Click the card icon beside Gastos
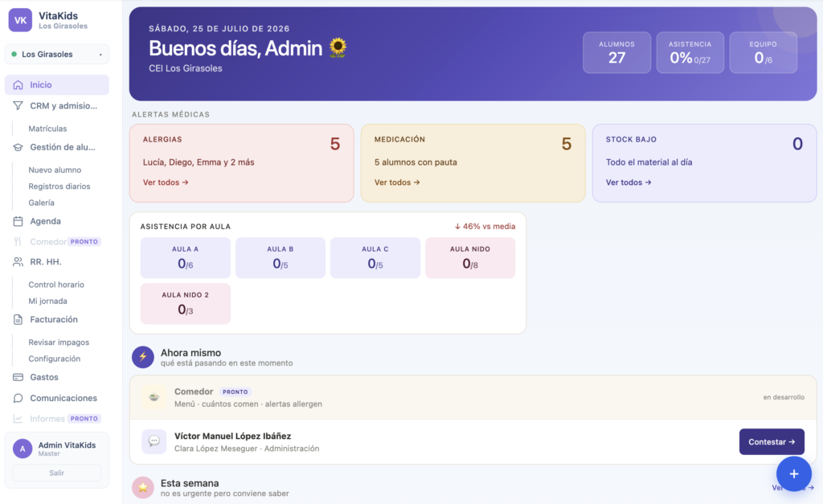Viewport: 823px width, 504px height. click(x=18, y=377)
